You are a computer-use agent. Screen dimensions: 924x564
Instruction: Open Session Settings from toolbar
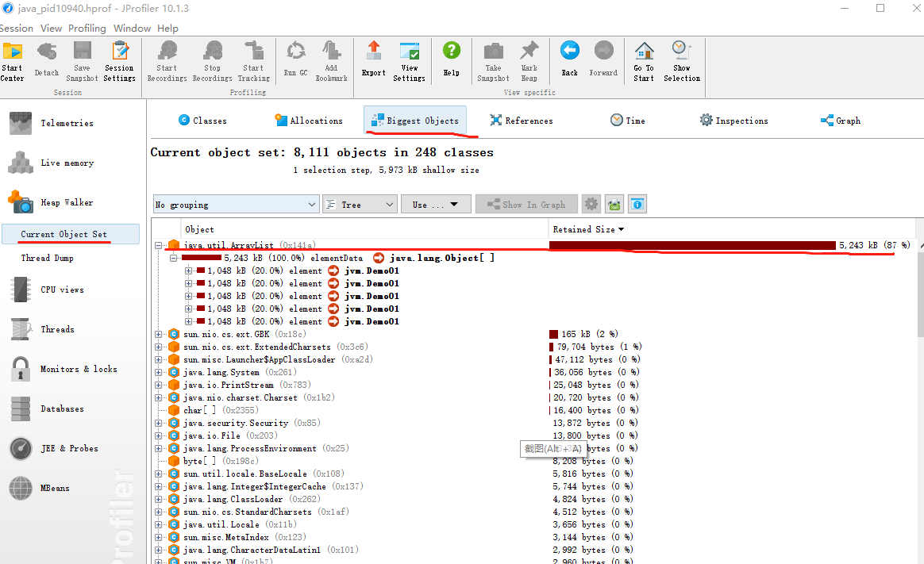pos(120,61)
